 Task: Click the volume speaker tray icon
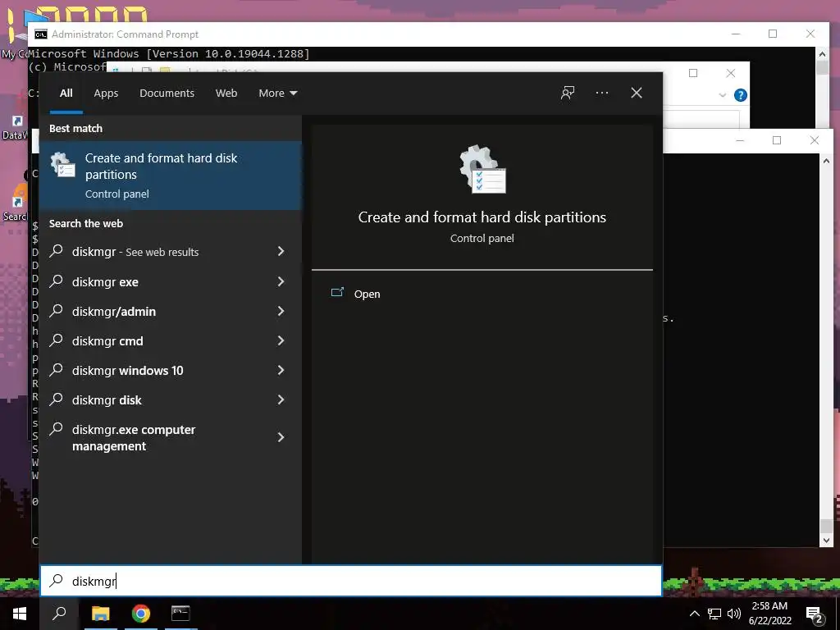(x=734, y=614)
